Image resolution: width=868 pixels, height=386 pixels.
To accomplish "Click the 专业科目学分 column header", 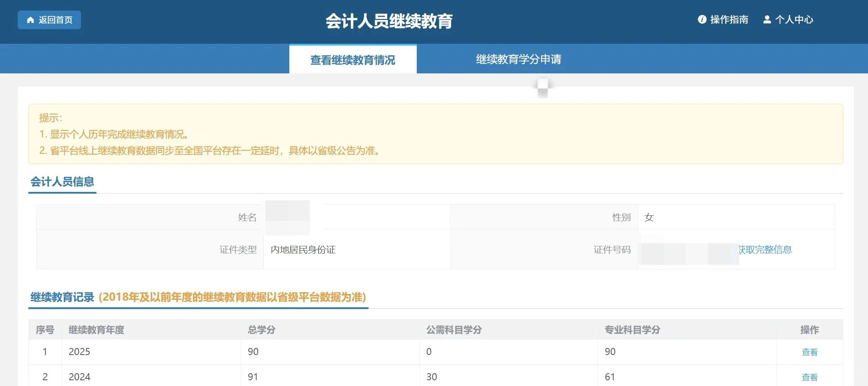I will point(632,330).
